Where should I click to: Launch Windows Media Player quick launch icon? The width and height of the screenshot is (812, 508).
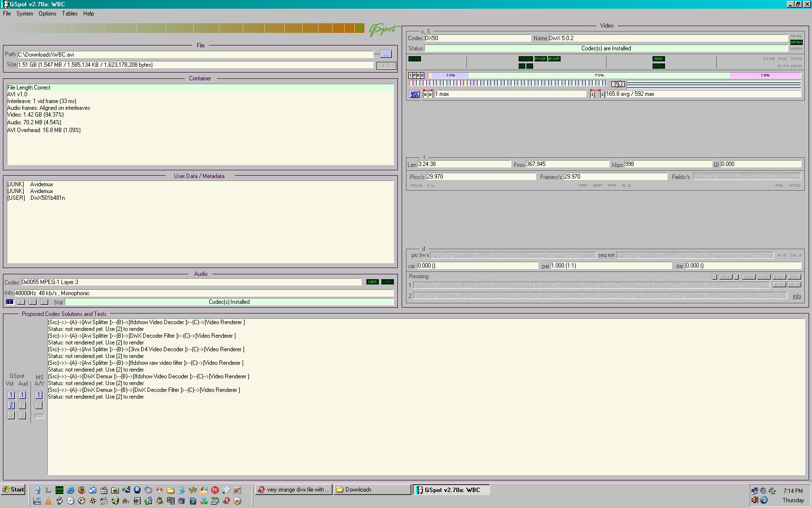81,501
